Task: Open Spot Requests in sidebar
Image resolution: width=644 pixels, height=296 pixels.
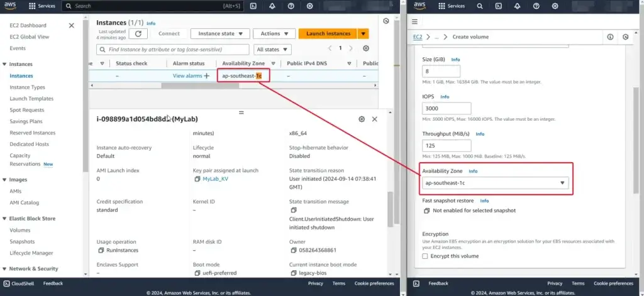Action: coord(26,110)
